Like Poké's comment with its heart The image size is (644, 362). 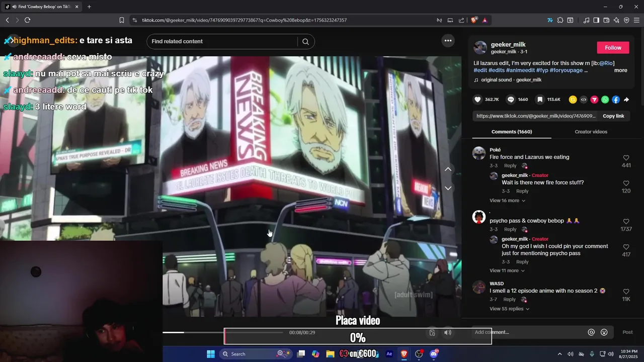pos(626,158)
